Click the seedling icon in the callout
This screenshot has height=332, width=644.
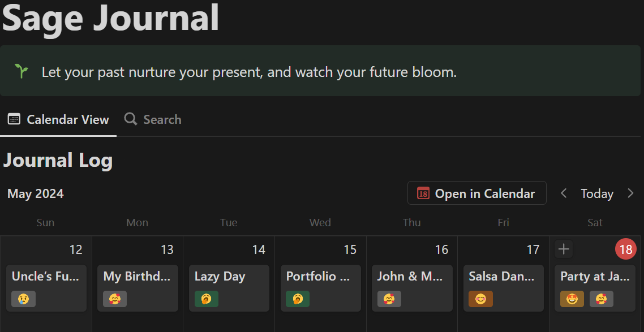[x=22, y=71]
